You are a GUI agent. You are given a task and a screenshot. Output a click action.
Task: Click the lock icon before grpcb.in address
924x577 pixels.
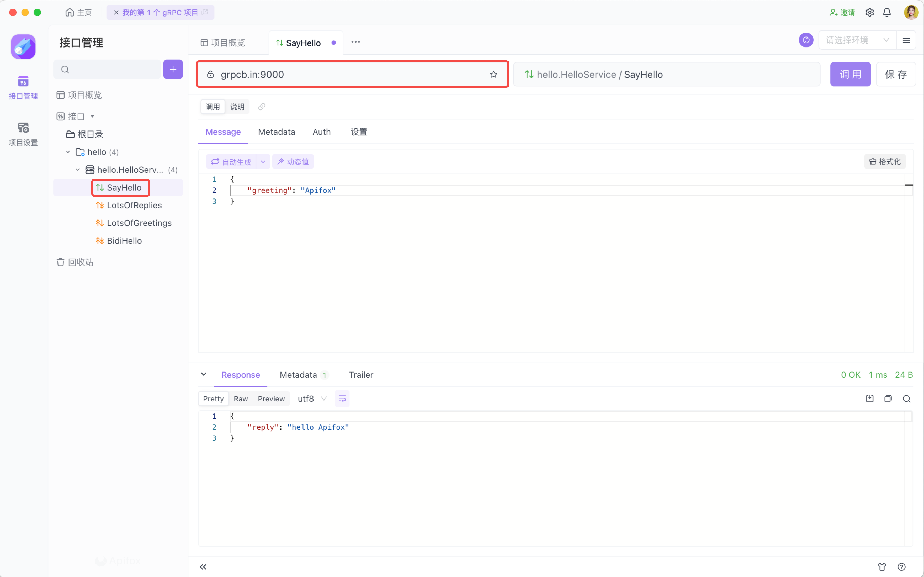click(x=210, y=74)
